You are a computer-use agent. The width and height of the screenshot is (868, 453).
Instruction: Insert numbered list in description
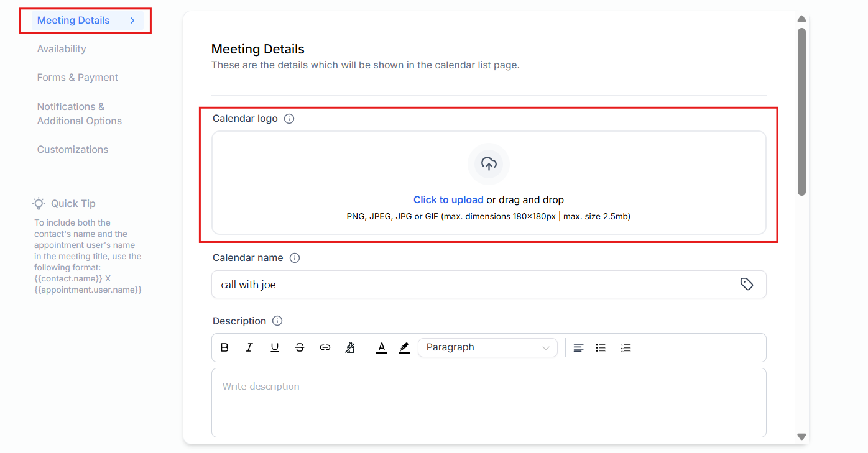pyautogui.click(x=626, y=347)
